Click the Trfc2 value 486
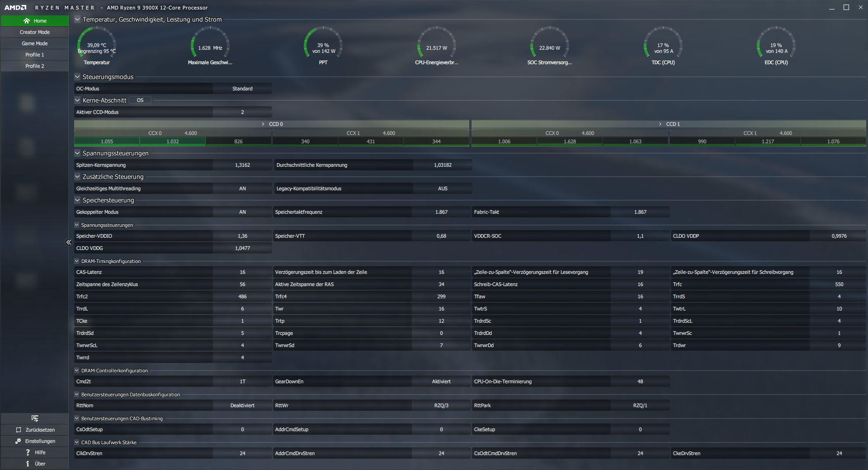This screenshot has width=868, height=470. (242, 296)
